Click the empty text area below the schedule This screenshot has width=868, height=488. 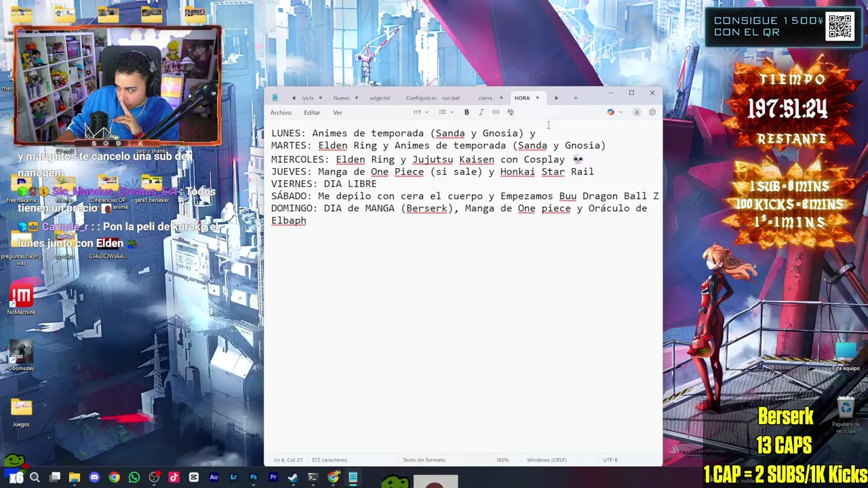[463, 339]
